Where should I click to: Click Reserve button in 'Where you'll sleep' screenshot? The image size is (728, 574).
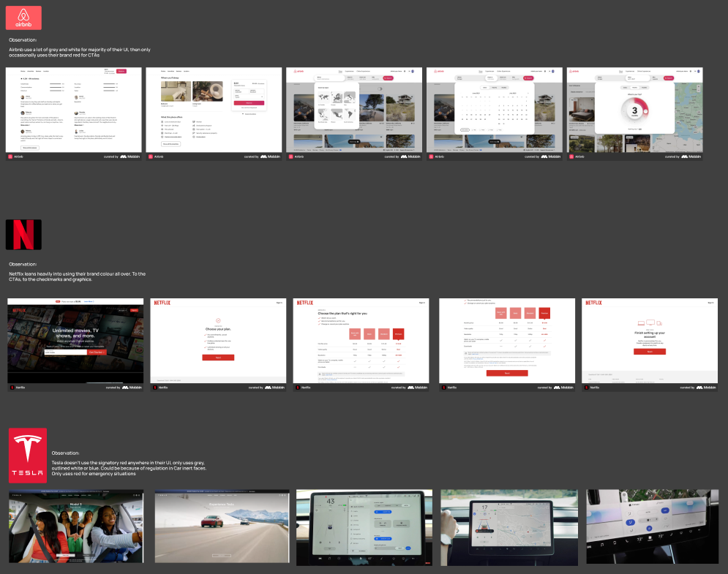click(249, 103)
